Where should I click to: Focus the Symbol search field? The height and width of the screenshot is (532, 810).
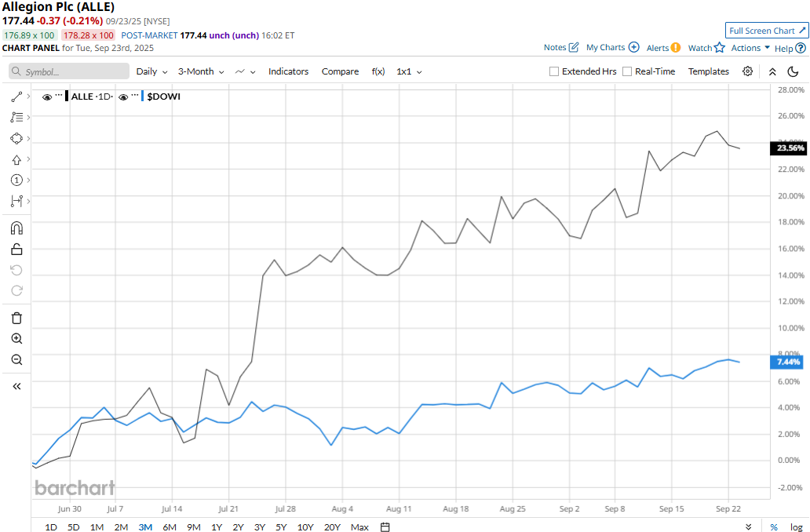[x=69, y=71]
